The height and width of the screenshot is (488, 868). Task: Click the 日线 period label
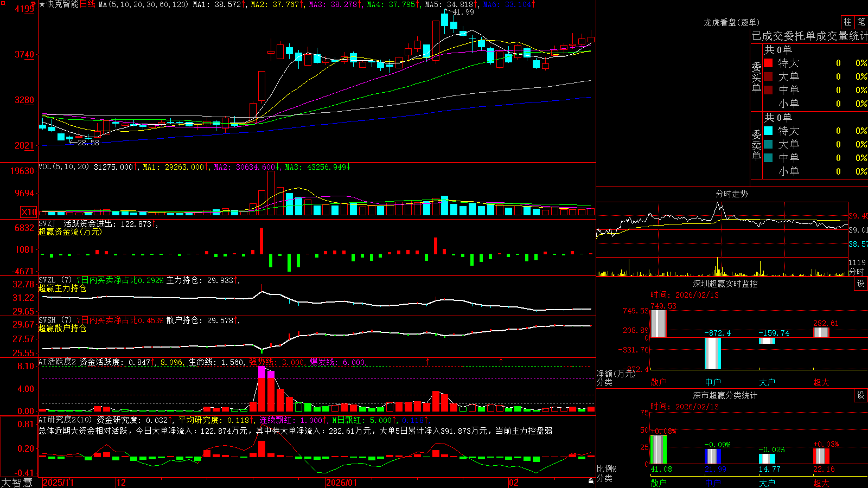(x=88, y=4)
